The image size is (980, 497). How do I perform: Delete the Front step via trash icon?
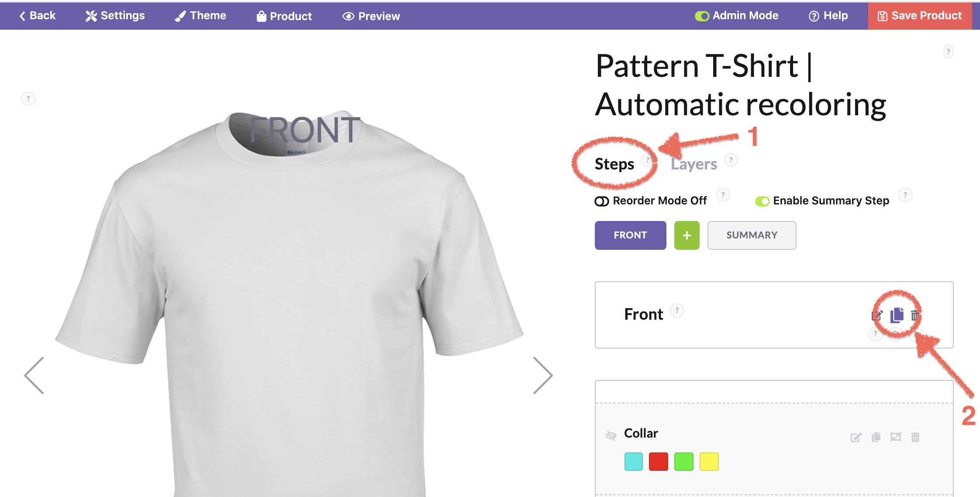pyautogui.click(x=915, y=315)
